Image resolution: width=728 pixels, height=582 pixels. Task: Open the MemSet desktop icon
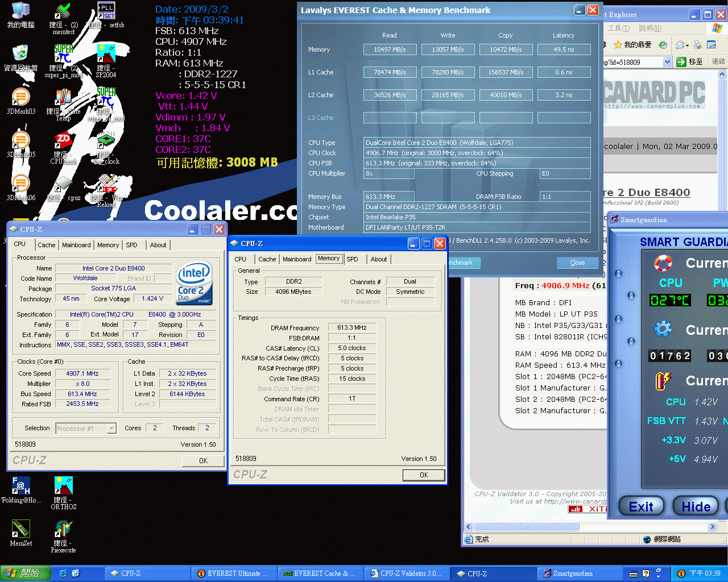point(20,533)
